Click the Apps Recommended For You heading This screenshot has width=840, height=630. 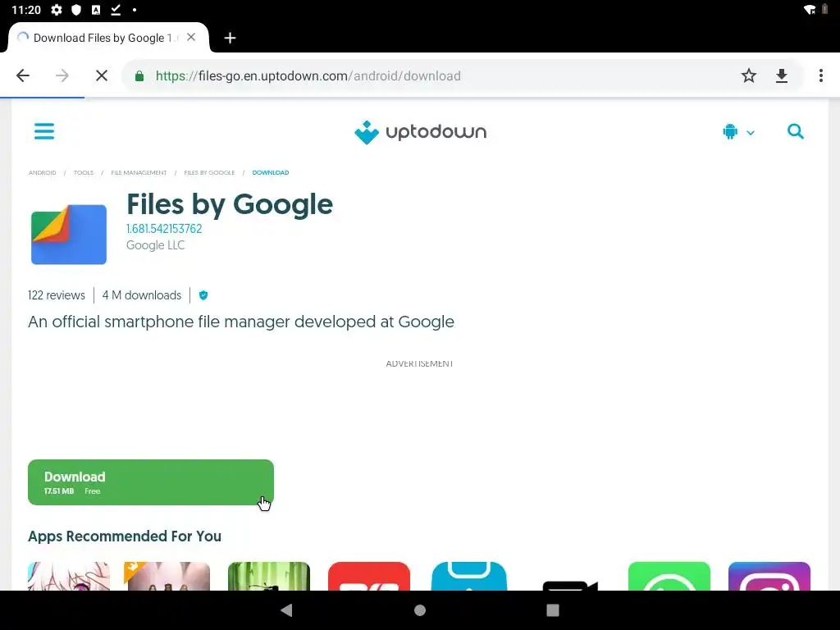pos(125,536)
